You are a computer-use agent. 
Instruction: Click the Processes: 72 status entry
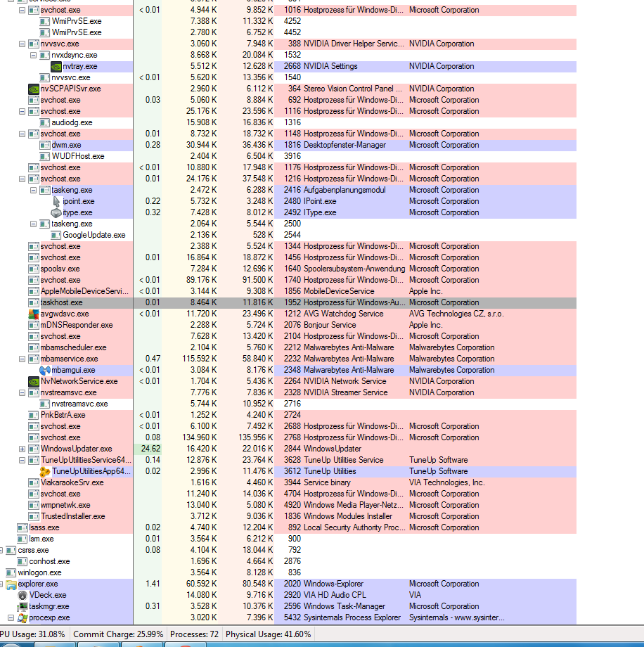pos(194,634)
